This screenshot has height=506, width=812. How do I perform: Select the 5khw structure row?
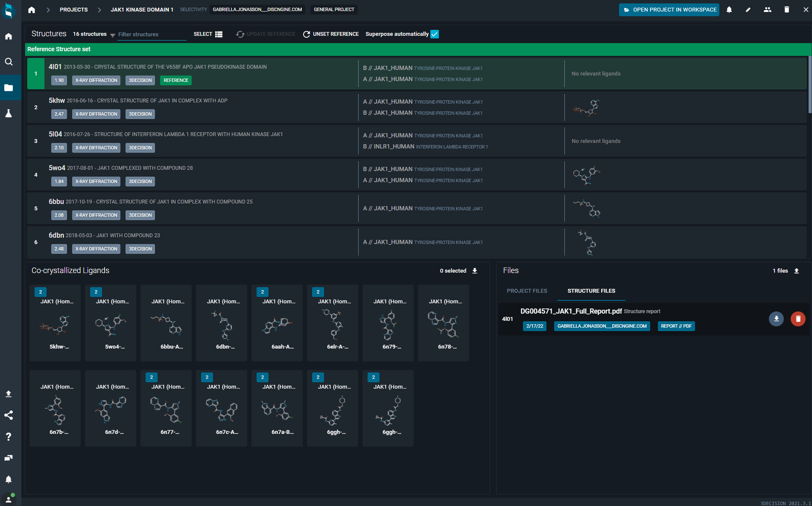[417, 108]
